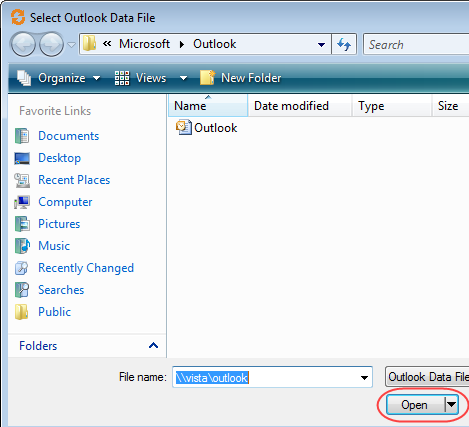Open the Computer favorite link
The image size is (469, 427).
tap(65, 202)
